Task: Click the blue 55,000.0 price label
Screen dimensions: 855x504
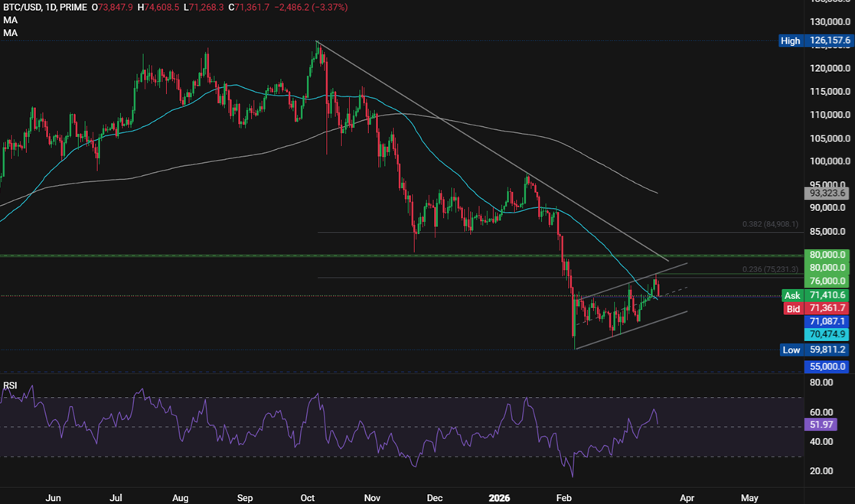Action: 827,366
